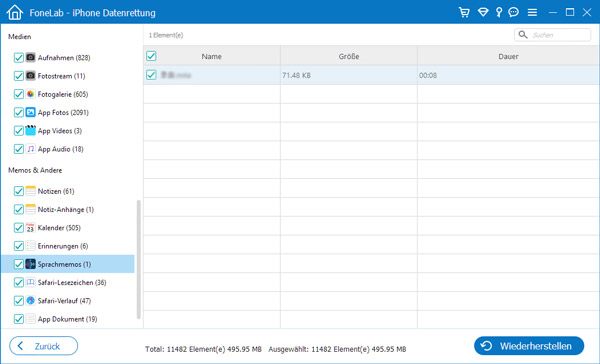Click the Fotostream camera icon

pyautogui.click(x=31, y=76)
